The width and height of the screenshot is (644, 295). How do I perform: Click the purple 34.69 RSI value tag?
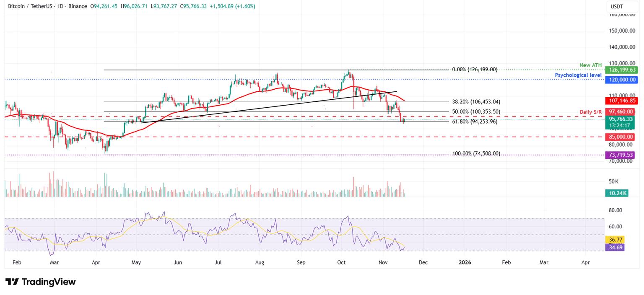tap(615, 248)
